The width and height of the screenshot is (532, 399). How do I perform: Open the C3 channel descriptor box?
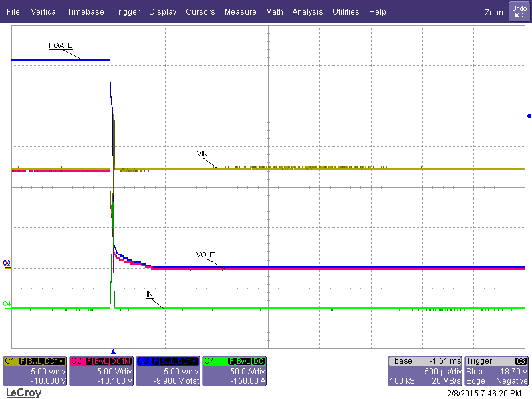[x=168, y=372]
